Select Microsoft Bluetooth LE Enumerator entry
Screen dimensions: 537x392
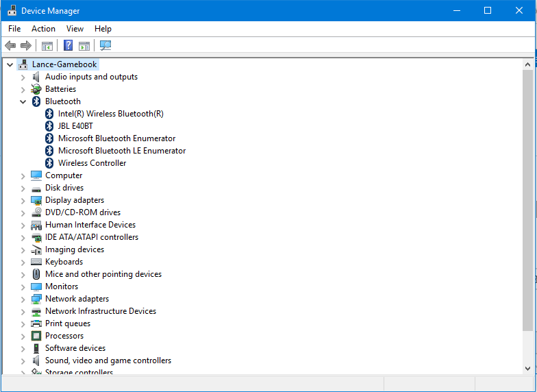[x=122, y=151]
